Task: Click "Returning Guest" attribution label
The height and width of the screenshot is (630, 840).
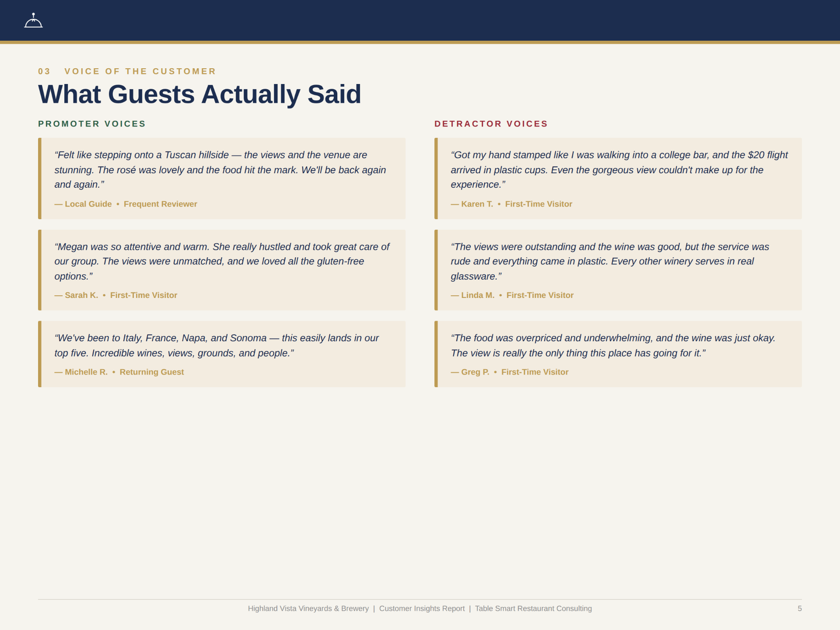Action: pyautogui.click(x=152, y=372)
